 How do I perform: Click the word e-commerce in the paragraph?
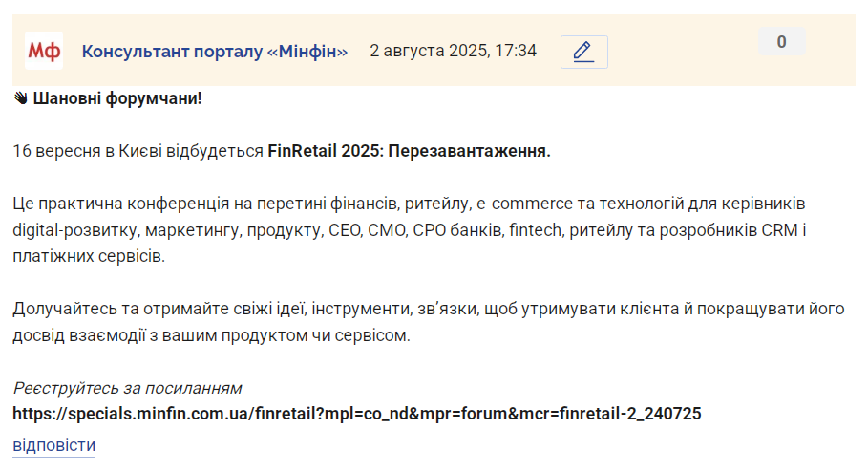(x=525, y=204)
